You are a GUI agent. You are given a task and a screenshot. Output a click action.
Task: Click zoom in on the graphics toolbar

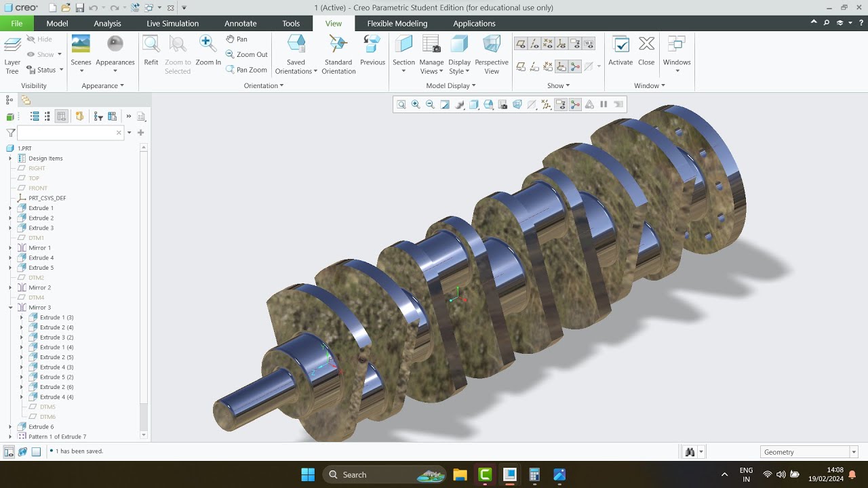[x=416, y=104]
